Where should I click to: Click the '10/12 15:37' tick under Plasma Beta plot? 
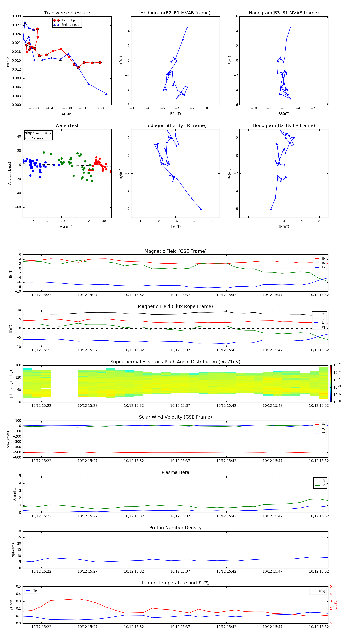[180, 516]
